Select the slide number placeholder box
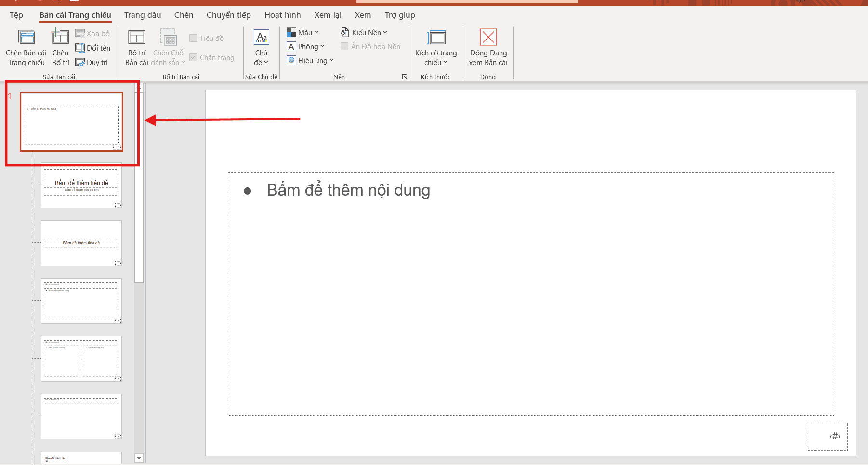Image resolution: width=868 pixels, height=465 pixels. click(828, 436)
